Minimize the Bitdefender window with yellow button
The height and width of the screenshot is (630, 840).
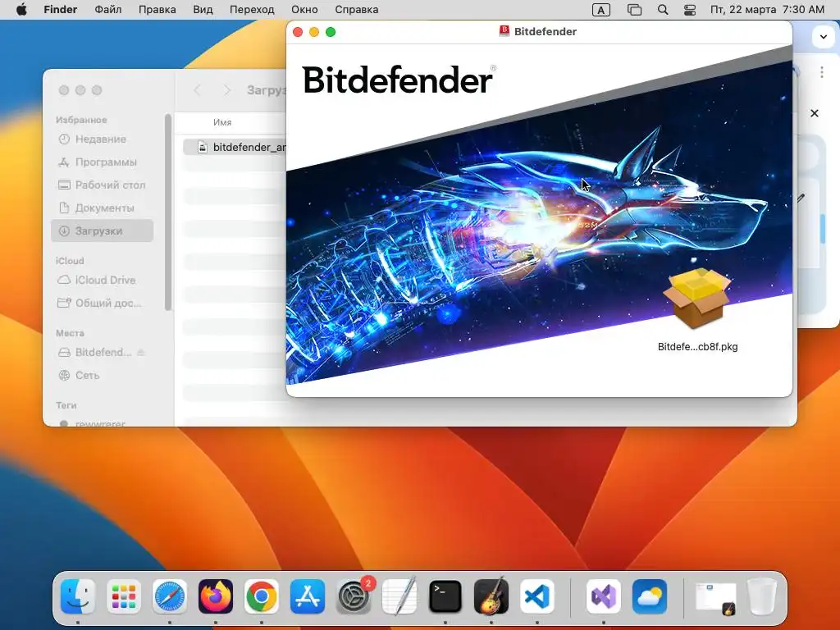(314, 32)
